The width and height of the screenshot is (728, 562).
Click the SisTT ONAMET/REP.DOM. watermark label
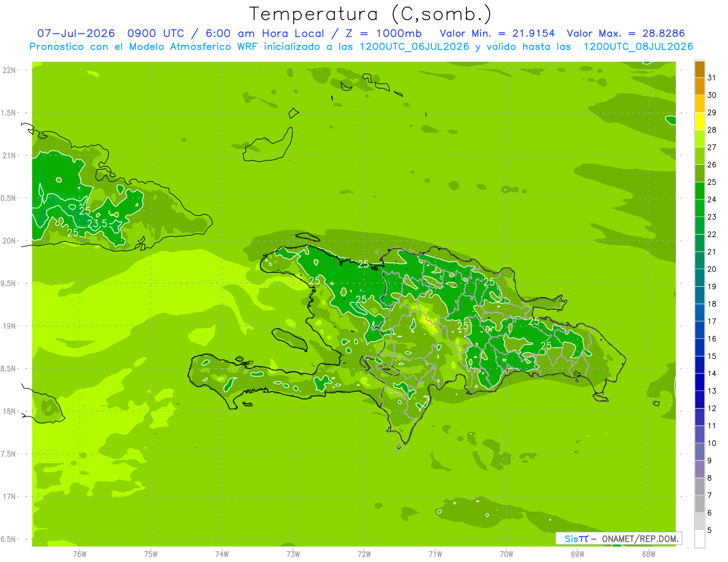coord(618,538)
